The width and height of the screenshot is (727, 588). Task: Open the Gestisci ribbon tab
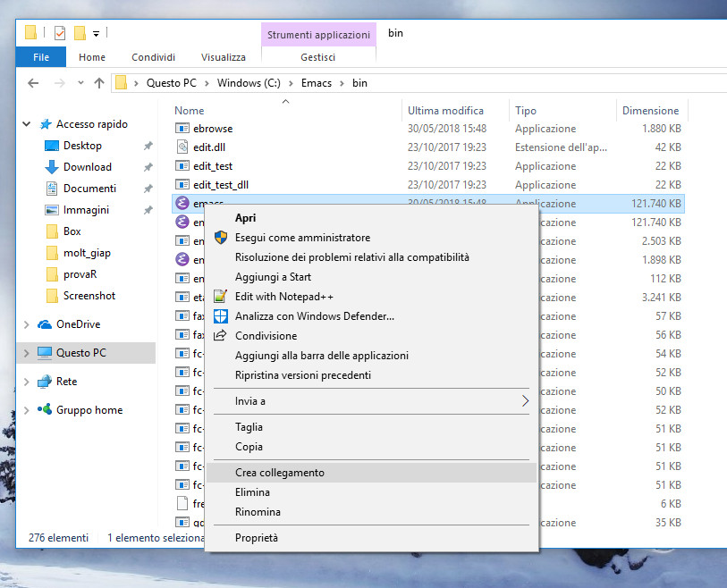318,57
